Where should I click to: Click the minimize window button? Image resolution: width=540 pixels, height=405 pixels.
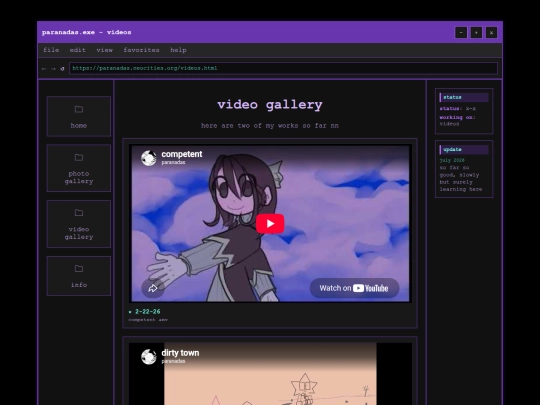click(461, 32)
